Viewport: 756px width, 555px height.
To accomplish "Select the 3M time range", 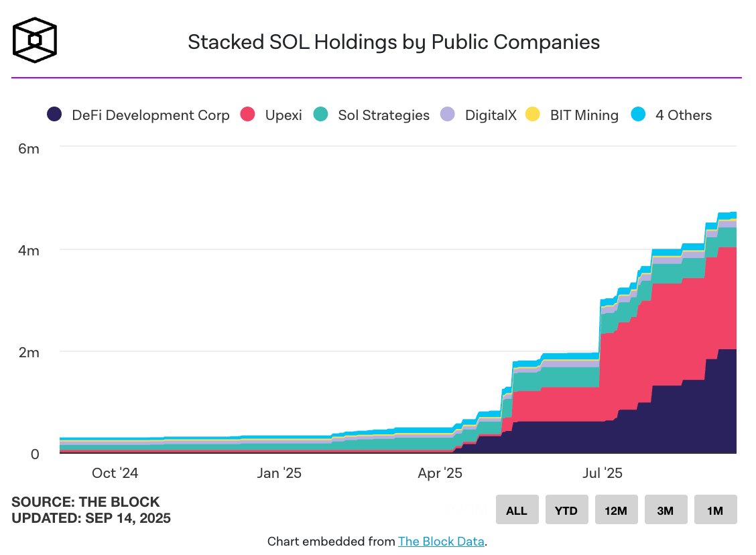I will [x=666, y=510].
